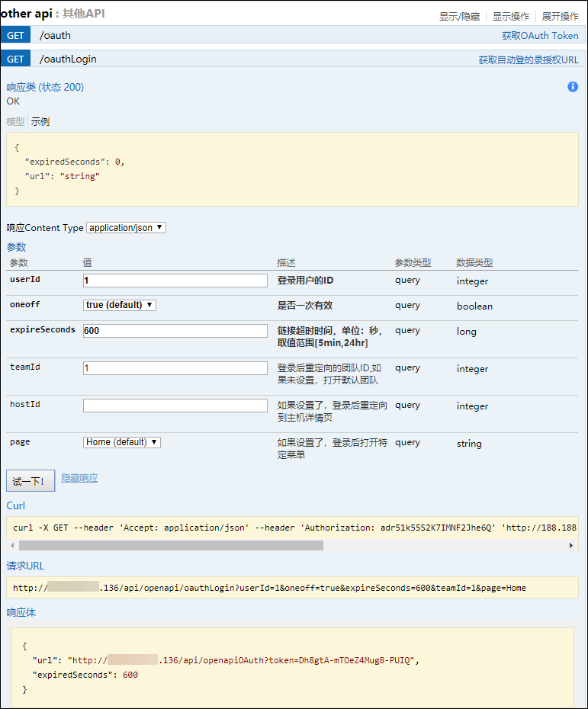Click the 显示/隐藏 link

point(459,16)
